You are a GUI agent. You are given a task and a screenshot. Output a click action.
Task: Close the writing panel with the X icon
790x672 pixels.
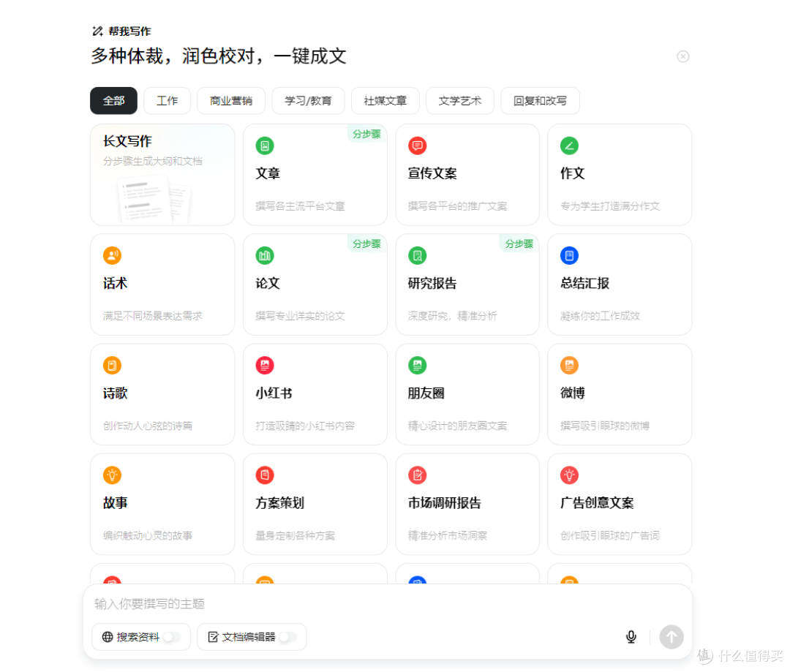click(682, 56)
